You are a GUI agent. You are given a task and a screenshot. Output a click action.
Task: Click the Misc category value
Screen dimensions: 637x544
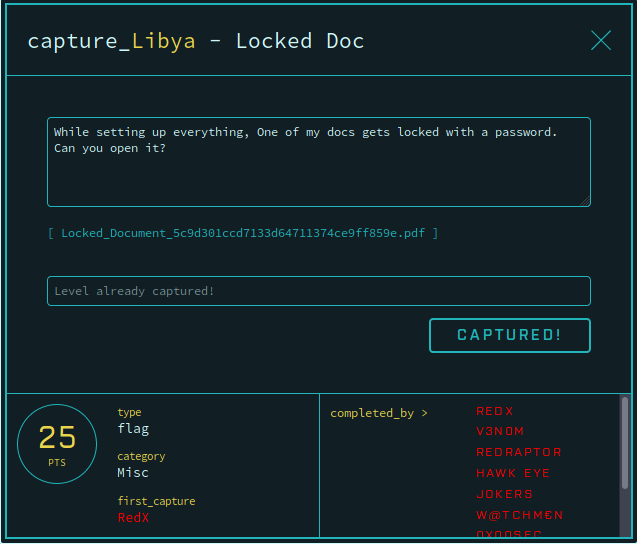[x=133, y=473]
